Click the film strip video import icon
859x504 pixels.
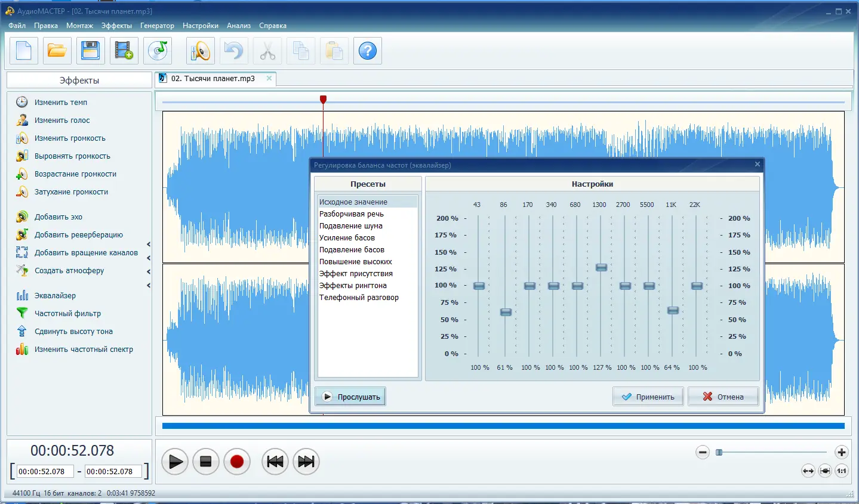pos(124,51)
